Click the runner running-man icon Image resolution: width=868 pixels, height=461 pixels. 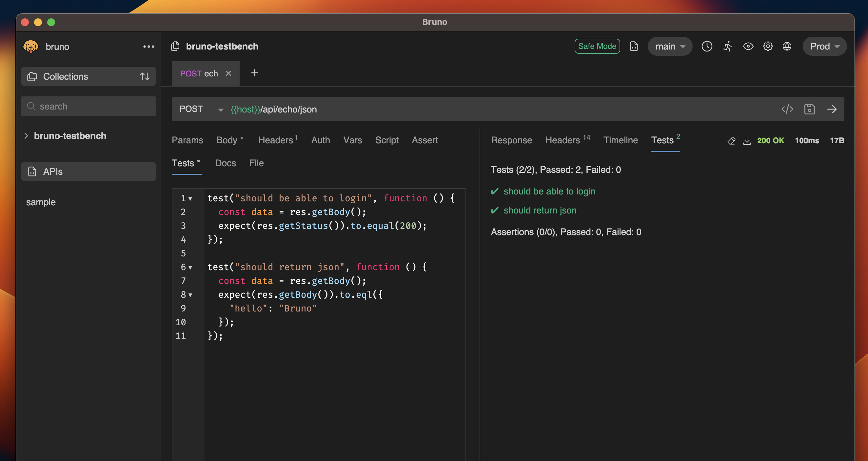tap(727, 46)
